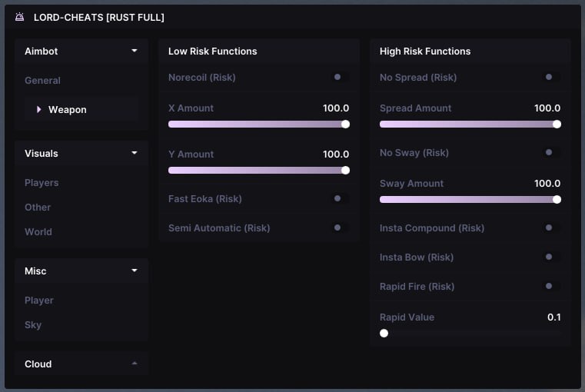The height and width of the screenshot is (392, 585).
Task: Toggle the Norecoil (Risk) switch
Action: 338,77
